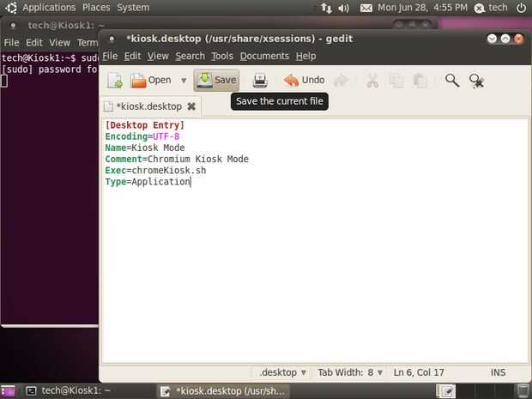This screenshot has height=399, width=532.
Task: Close the kiosk.desktop tab
Action: pyautogui.click(x=191, y=106)
